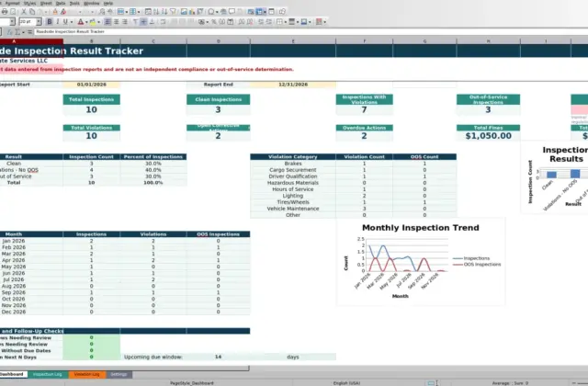The height and width of the screenshot is (386, 588).
Task: Click the Clone Formatting paintbrush icon
Action: click(x=55, y=12)
